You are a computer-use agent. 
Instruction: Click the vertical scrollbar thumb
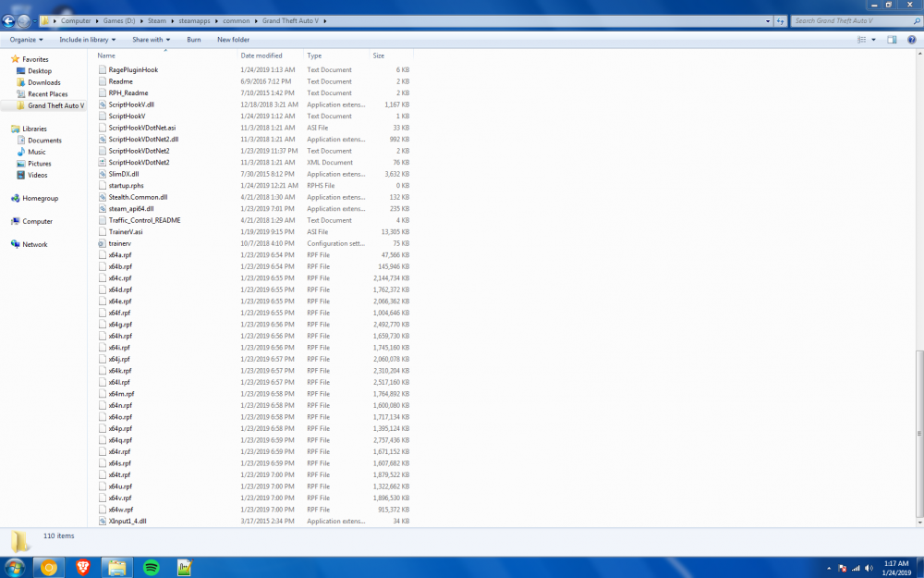click(919, 434)
